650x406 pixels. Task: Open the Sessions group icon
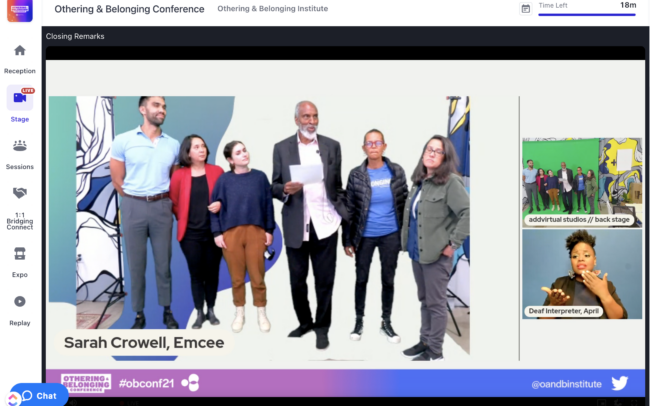[19, 146]
